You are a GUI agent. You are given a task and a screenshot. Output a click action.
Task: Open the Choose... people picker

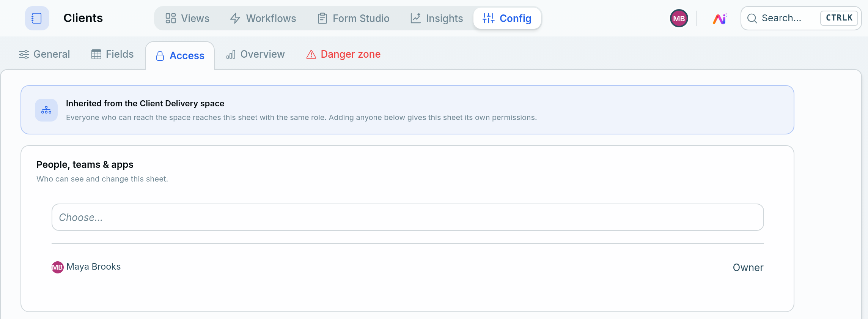click(407, 217)
